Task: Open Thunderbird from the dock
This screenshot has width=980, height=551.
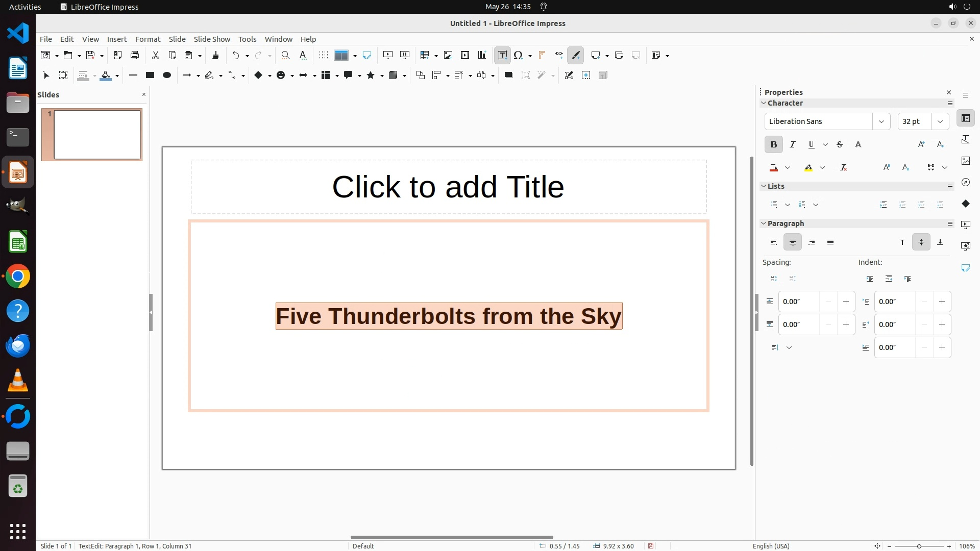Action: [x=18, y=346]
